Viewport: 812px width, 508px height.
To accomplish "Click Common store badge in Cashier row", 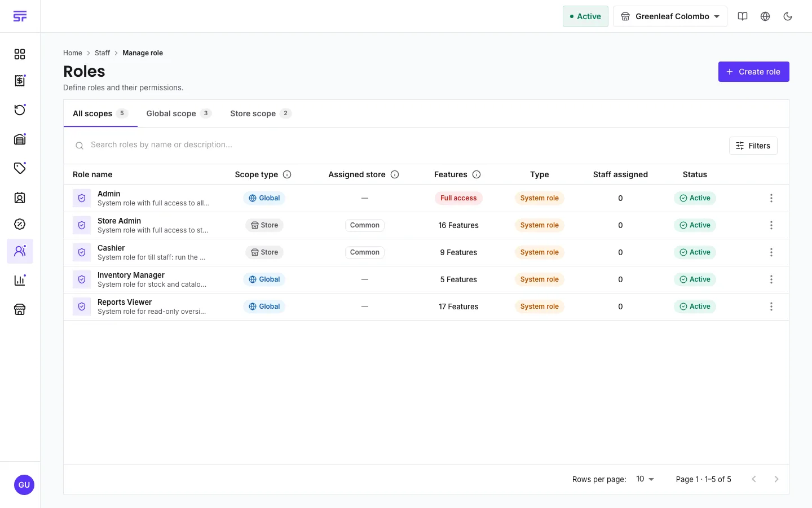I will (365, 252).
